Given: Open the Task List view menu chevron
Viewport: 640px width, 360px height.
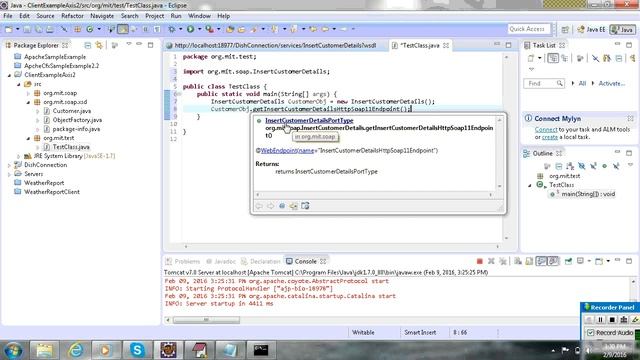Looking at the screenshot, I should click(531, 69).
